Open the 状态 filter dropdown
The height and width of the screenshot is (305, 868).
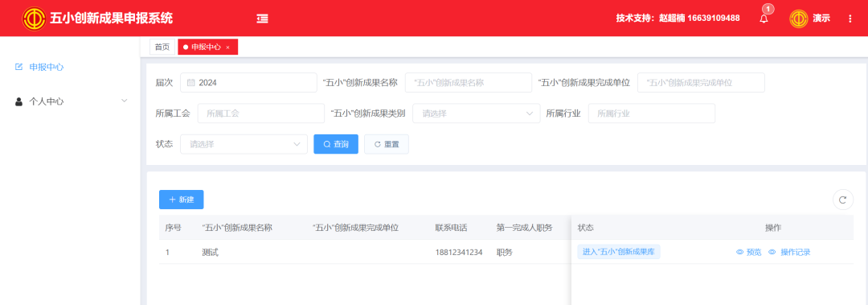(x=244, y=144)
